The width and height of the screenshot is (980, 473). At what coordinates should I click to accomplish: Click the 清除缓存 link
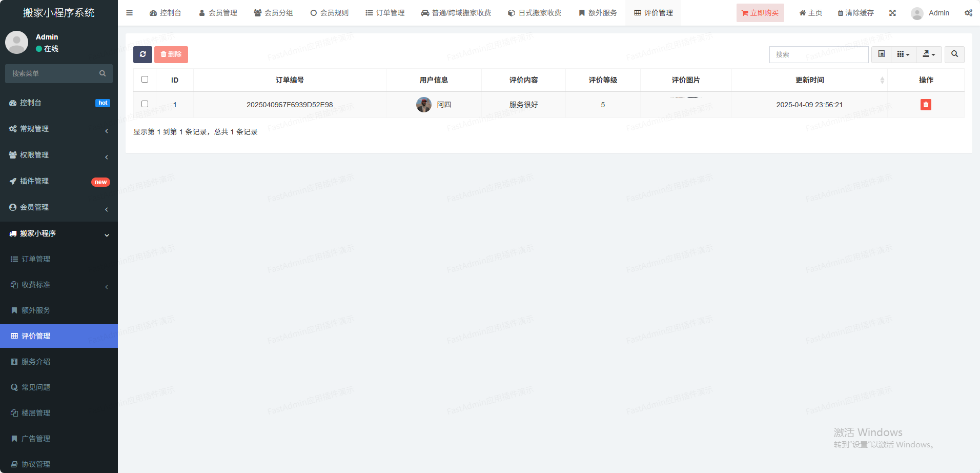855,13
